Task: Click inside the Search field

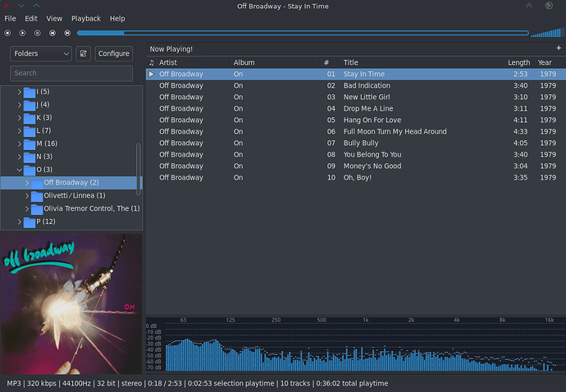Action: [x=71, y=73]
